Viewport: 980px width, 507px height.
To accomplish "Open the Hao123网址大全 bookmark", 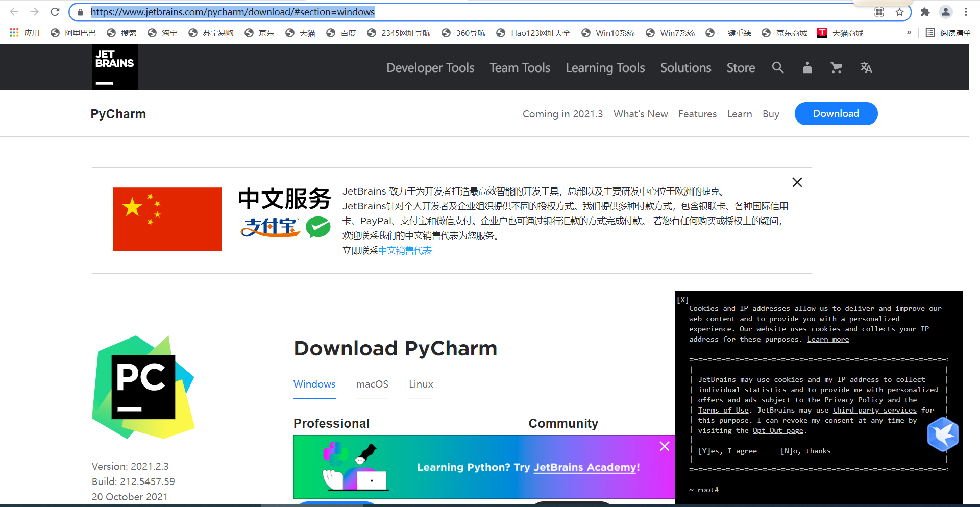I will click(x=533, y=33).
